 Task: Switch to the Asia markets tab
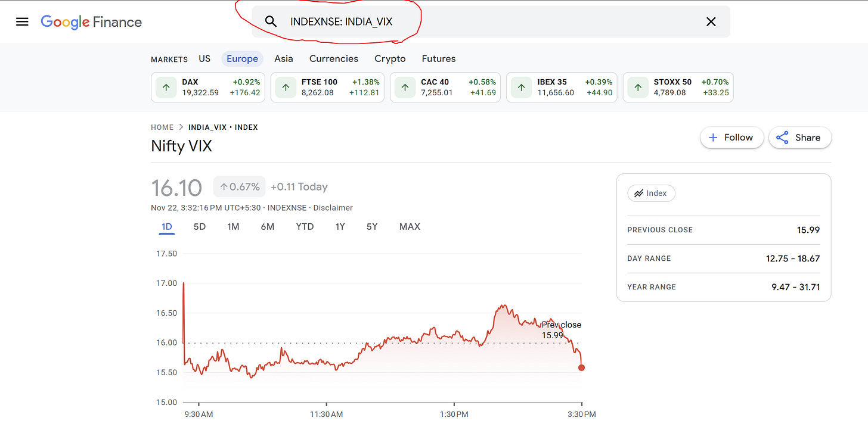(283, 58)
